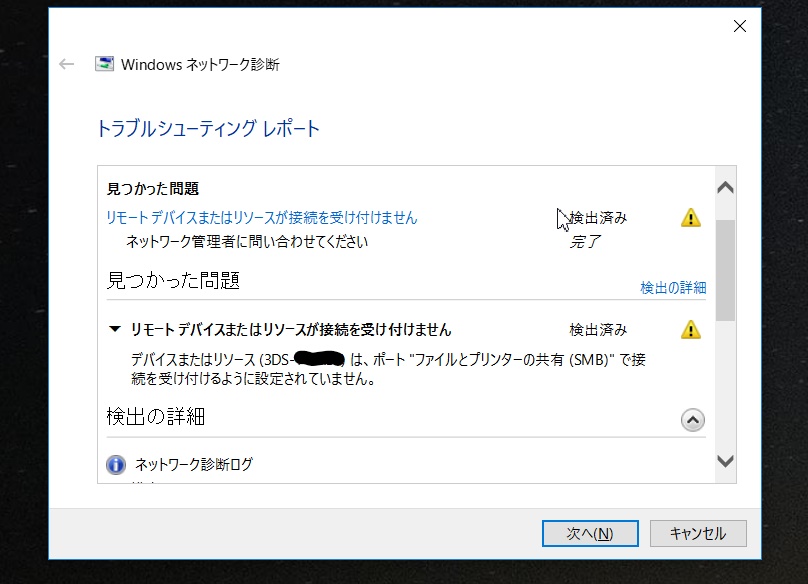Click the scrollbar up arrow
This screenshot has height=584, width=808.
click(x=726, y=188)
